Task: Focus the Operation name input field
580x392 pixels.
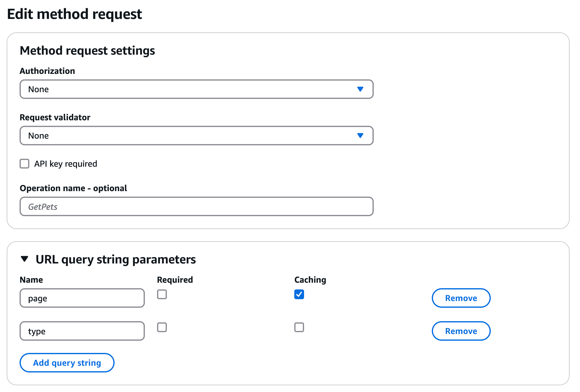Action: (196, 206)
